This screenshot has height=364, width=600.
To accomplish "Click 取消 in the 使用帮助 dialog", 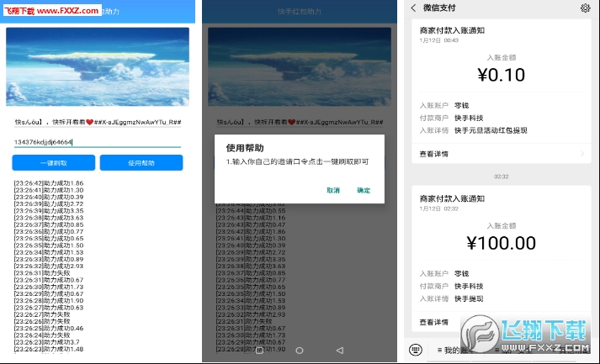I will pyautogui.click(x=333, y=191).
